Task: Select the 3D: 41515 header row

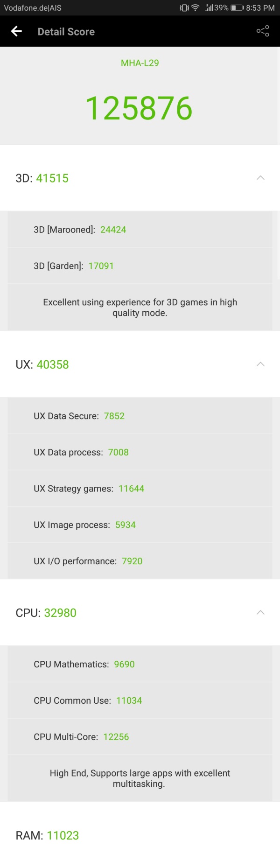Action: click(x=140, y=178)
